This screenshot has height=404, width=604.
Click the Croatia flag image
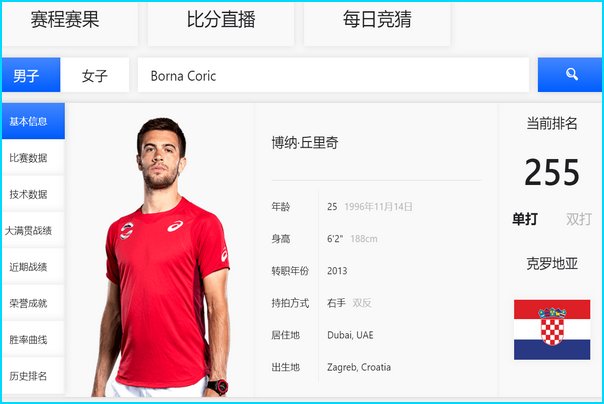552,330
